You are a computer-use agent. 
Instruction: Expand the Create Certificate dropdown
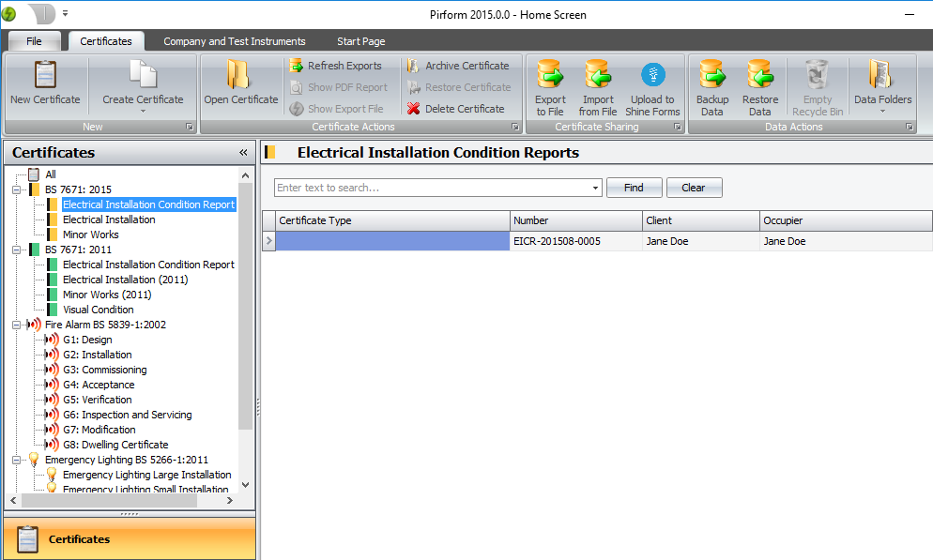(143, 112)
